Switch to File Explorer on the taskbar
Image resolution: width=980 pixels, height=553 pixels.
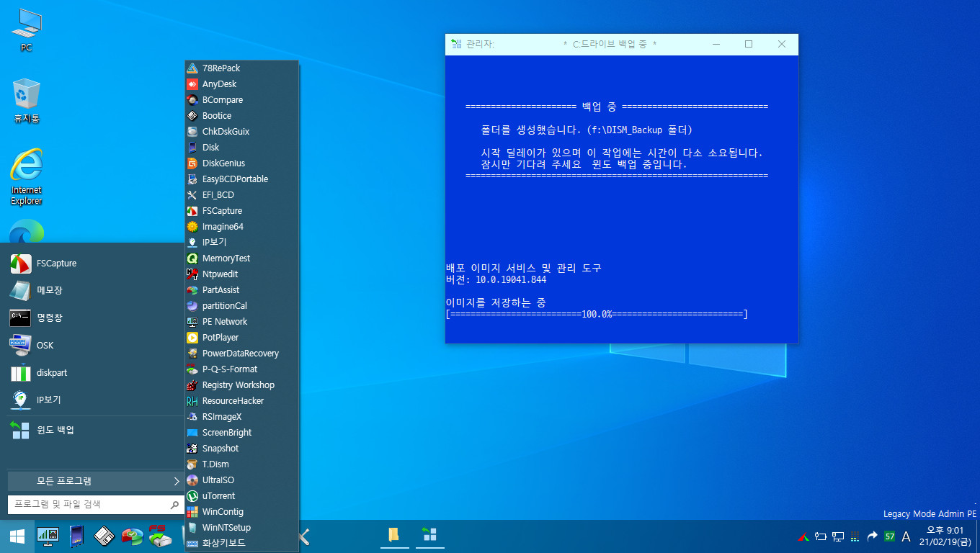coord(394,535)
